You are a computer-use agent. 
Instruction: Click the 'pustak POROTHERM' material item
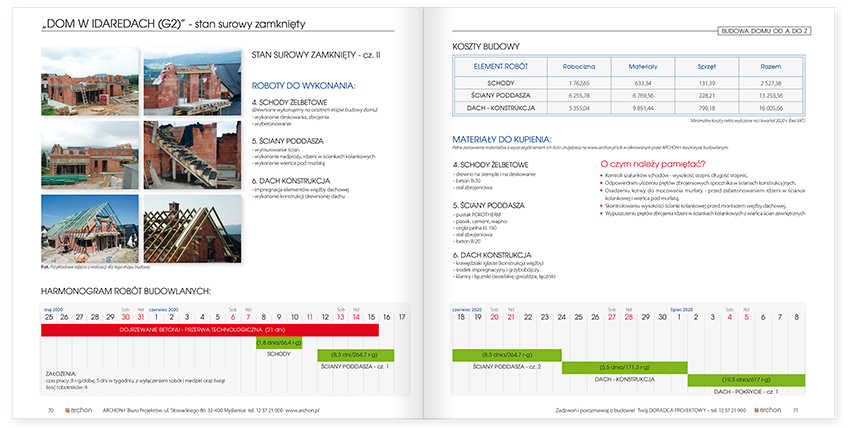478,215
